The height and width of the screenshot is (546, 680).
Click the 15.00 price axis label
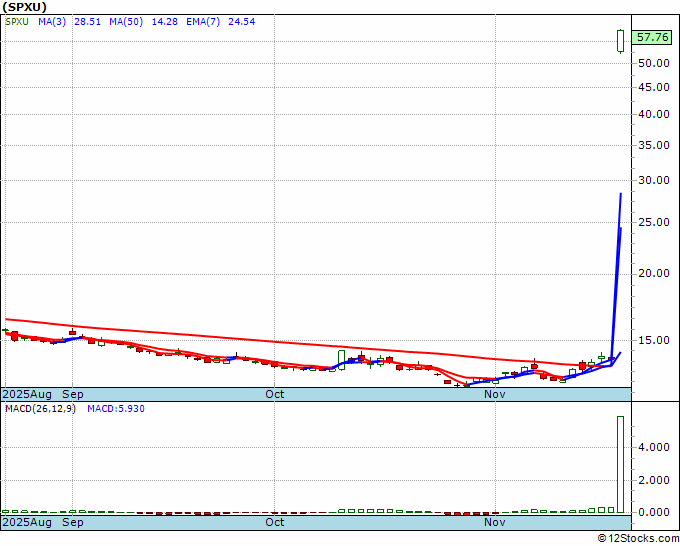click(x=654, y=340)
